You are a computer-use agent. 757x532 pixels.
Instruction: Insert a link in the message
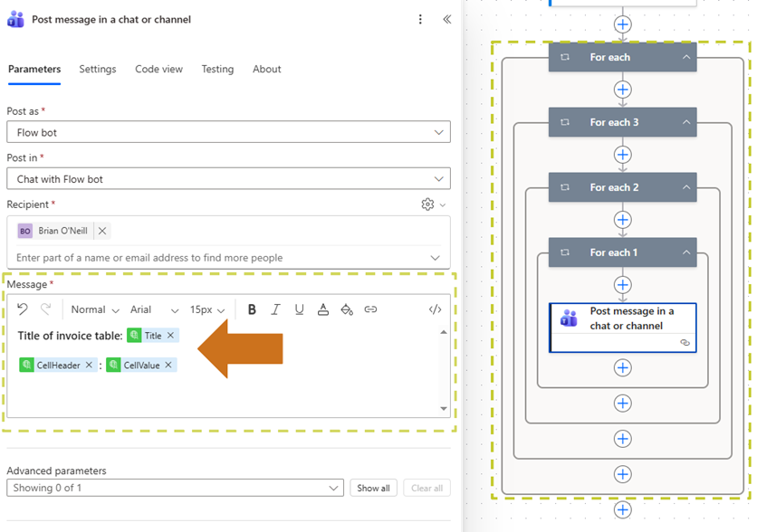(x=371, y=309)
